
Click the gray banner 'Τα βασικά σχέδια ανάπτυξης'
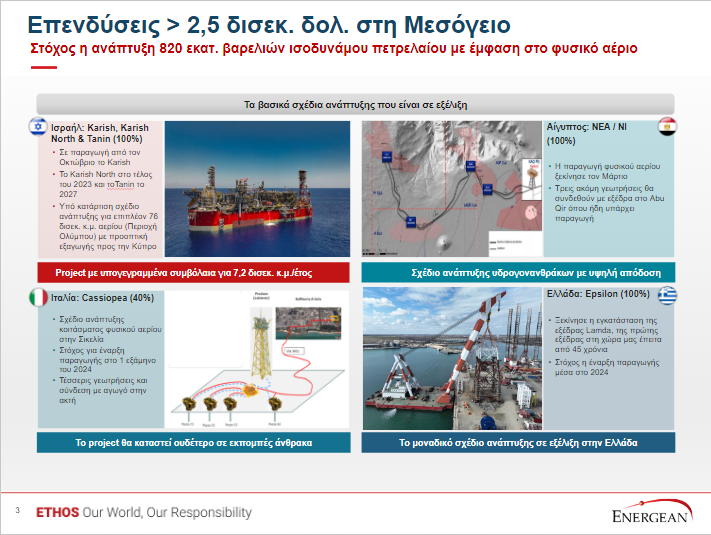tap(356, 104)
